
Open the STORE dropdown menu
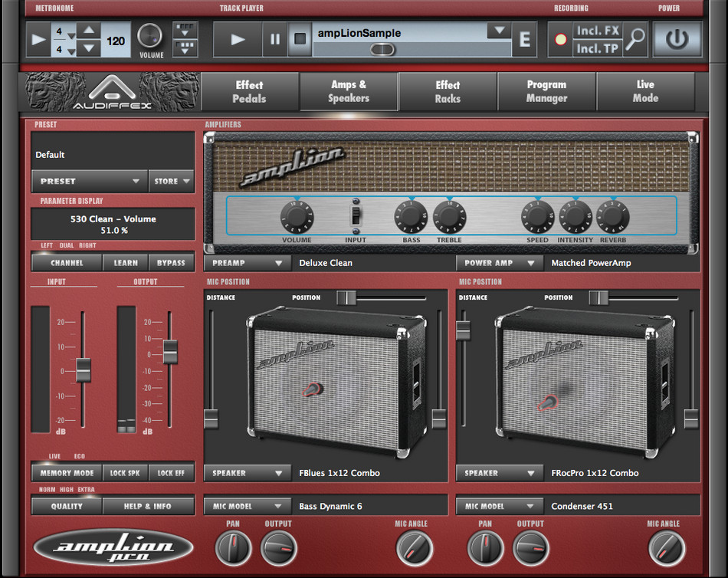point(172,181)
